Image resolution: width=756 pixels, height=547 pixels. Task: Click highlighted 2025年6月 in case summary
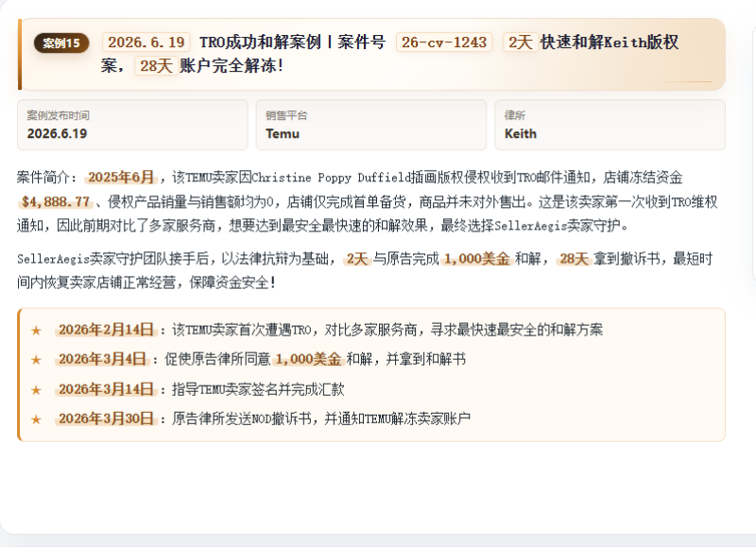tap(121, 178)
